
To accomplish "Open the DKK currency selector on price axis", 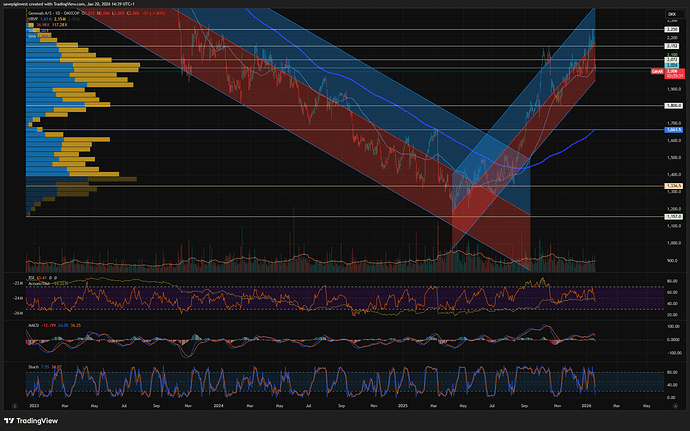I will coord(670,13).
